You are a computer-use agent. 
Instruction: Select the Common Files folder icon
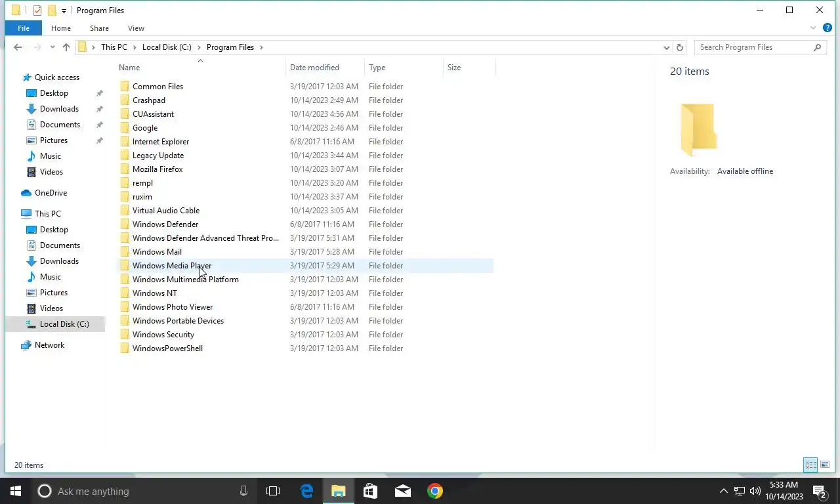coord(125,87)
